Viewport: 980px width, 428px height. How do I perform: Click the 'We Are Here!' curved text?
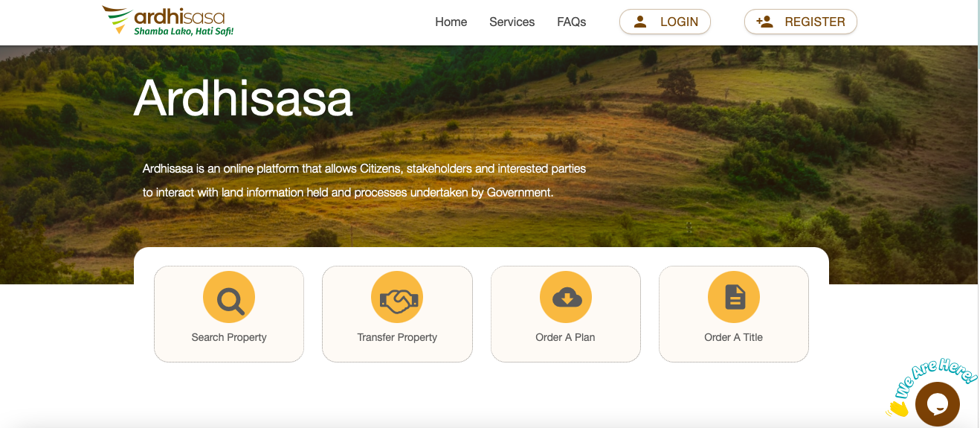click(935, 376)
